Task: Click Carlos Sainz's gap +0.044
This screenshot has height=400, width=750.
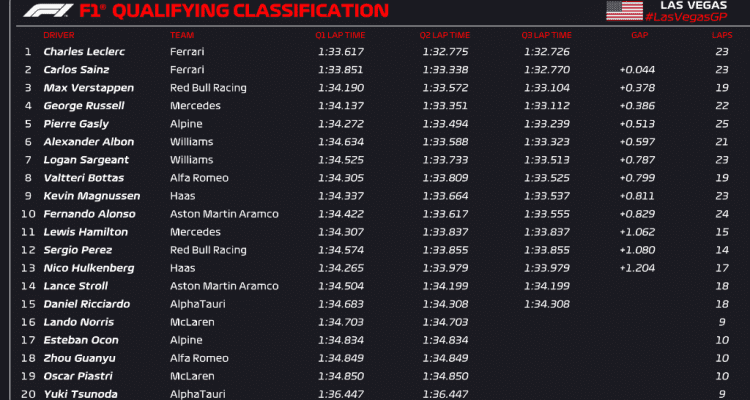Action: click(637, 70)
